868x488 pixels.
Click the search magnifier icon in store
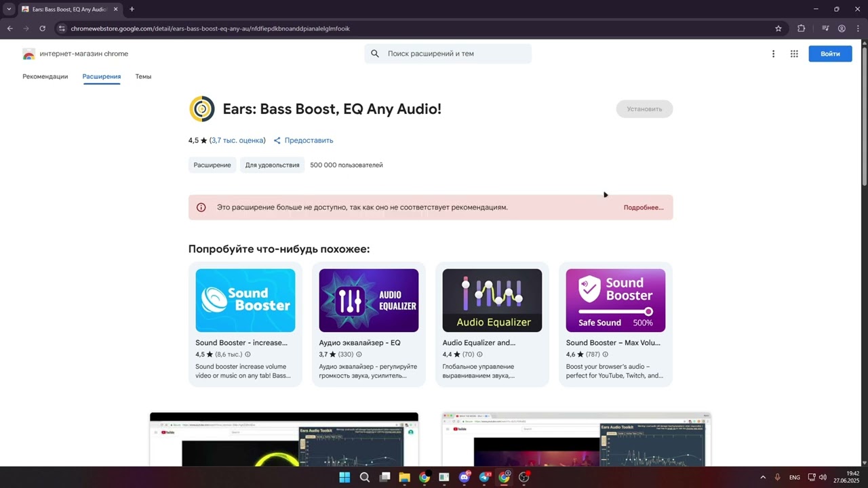(x=375, y=54)
